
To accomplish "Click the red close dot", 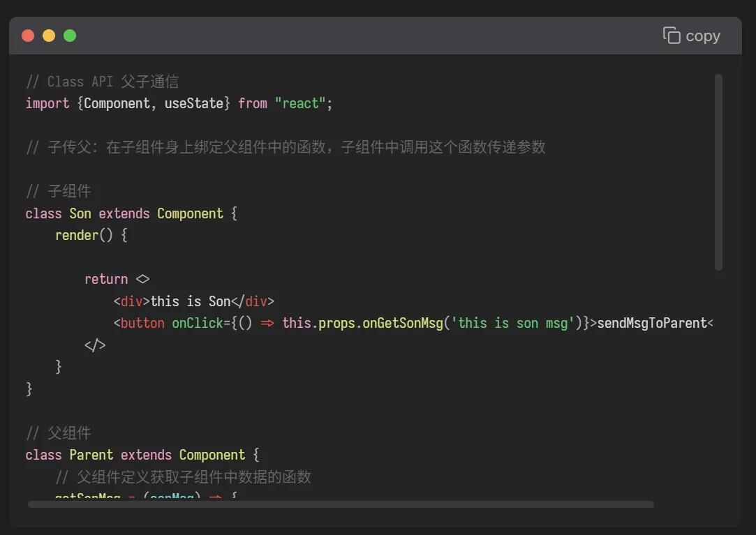I will tap(28, 36).
